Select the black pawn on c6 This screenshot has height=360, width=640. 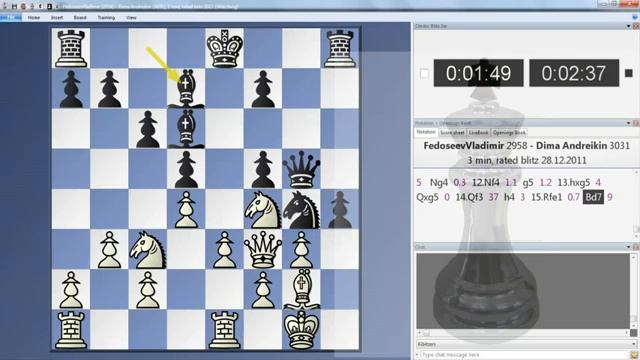click(x=148, y=129)
